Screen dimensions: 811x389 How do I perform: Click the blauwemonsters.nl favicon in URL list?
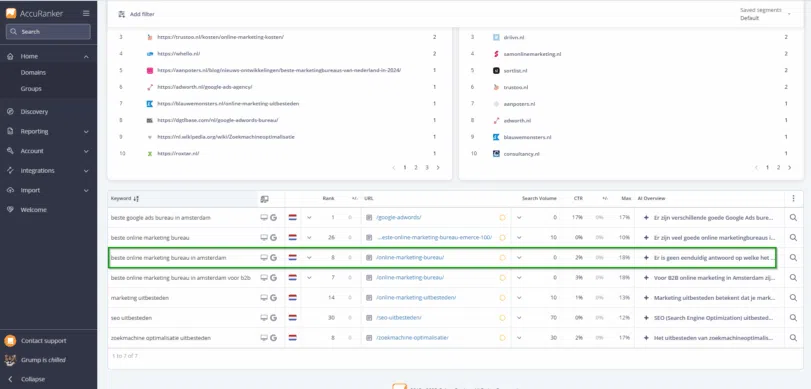[149, 104]
